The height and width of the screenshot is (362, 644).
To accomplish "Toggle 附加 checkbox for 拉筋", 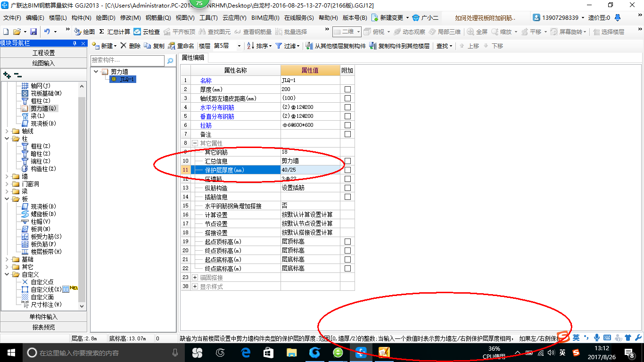I will [347, 125].
